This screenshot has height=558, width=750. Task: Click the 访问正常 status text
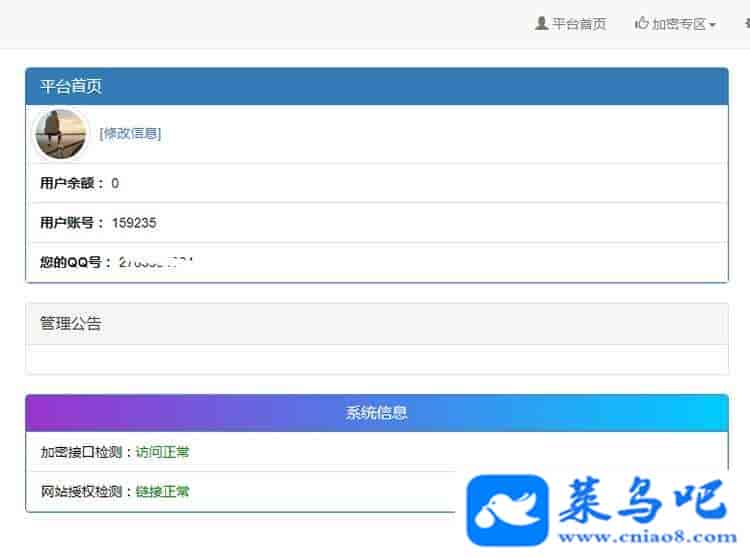pyautogui.click(x=163, y=452)
